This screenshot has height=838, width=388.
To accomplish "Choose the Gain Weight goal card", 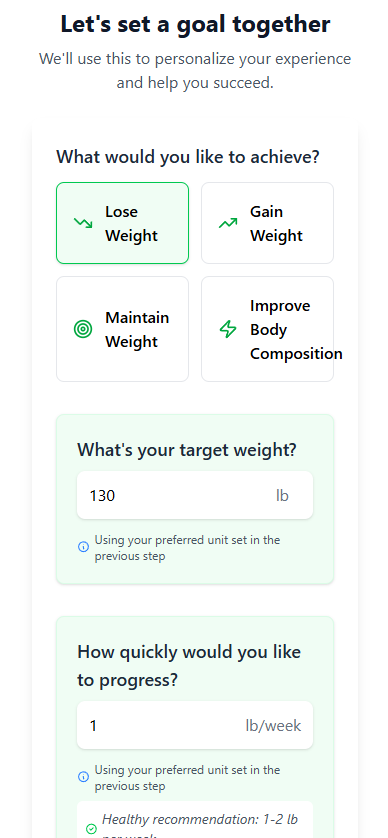I will coord(267,223).
